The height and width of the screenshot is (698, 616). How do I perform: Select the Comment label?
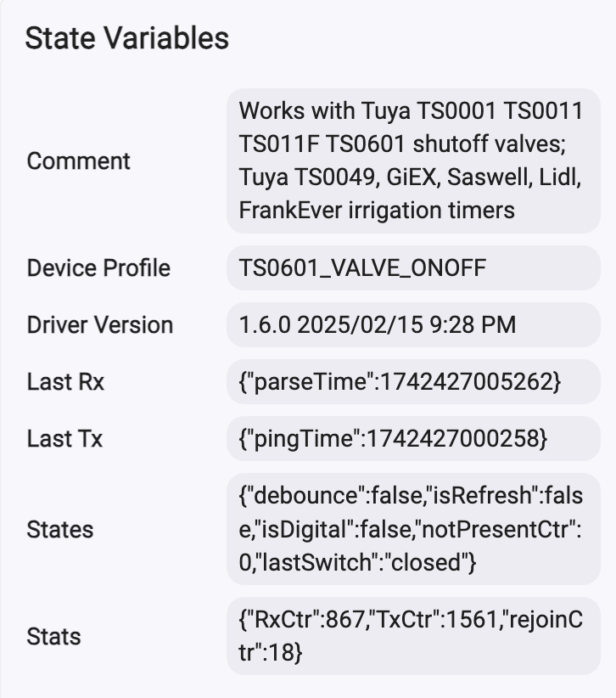pos(78,160)
